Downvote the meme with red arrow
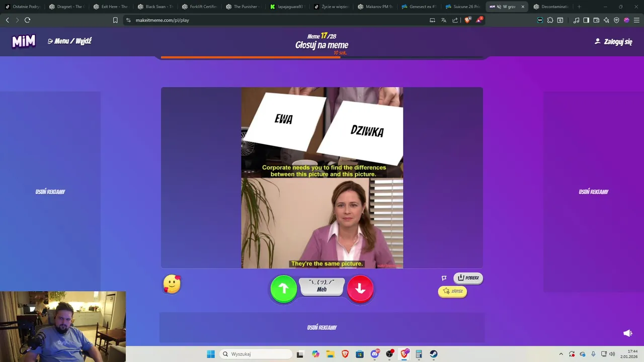This screenshot has width=644, height=362. click(x=360, y=289)
